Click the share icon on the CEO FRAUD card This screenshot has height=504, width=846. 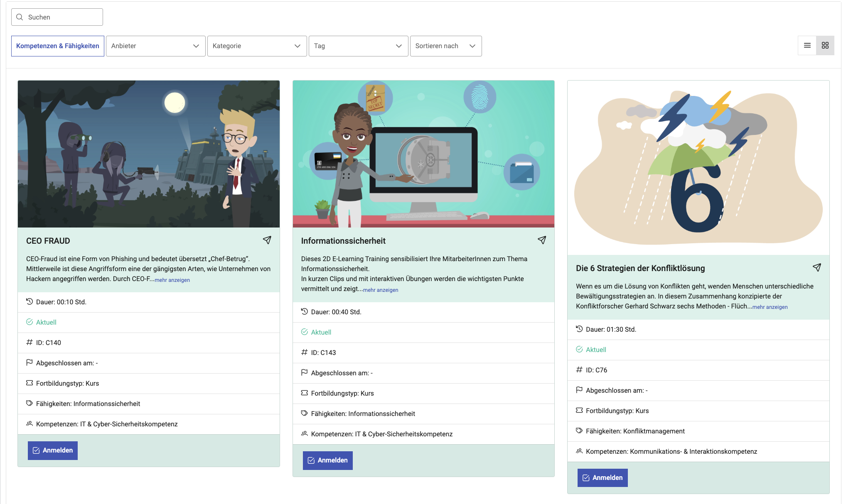(x=267, y=240)
